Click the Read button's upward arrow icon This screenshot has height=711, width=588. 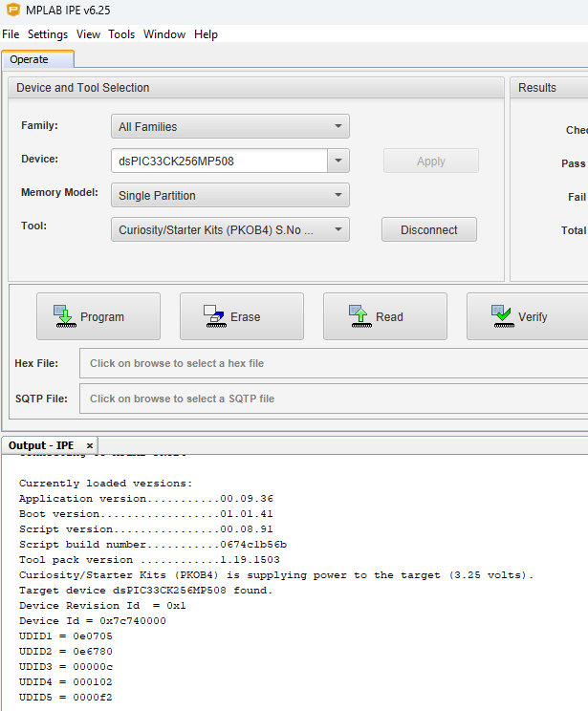pos(359,316)
